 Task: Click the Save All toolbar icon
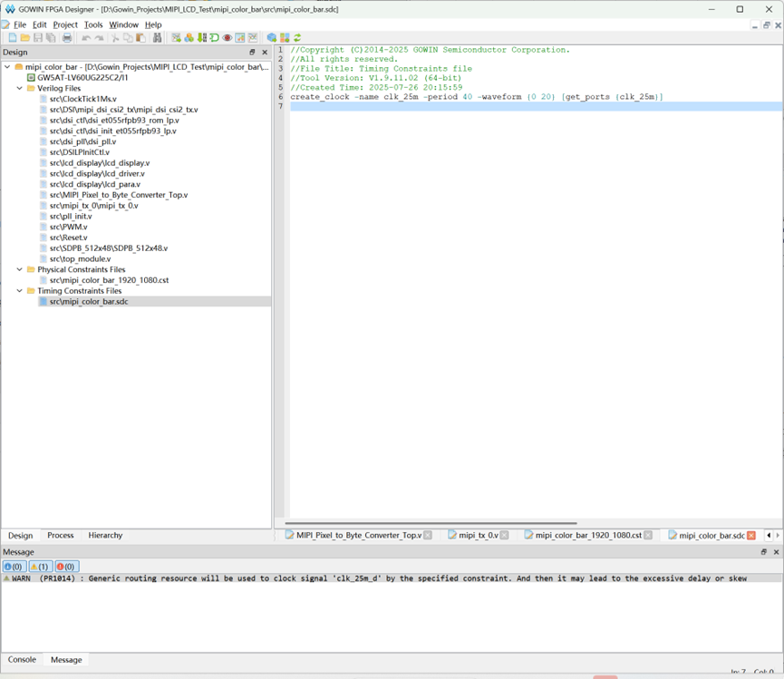tap(51, 37)
